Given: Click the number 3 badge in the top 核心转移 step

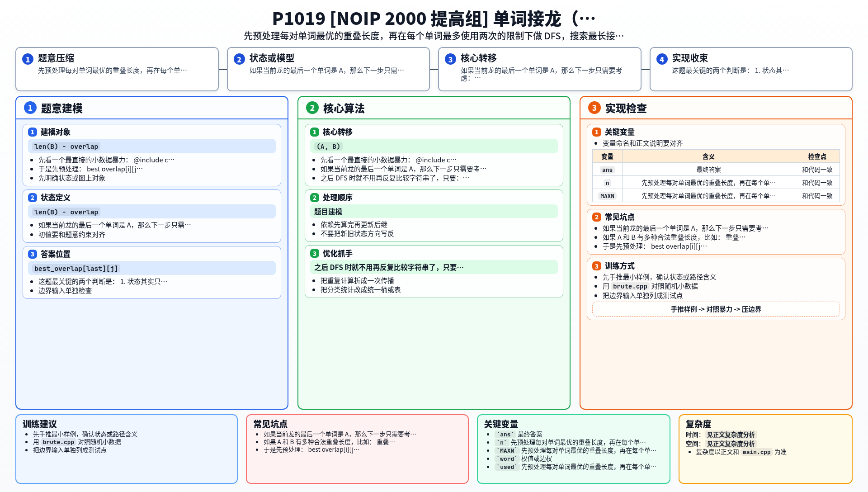Looking at the screenshot, I should coord(450,59).
